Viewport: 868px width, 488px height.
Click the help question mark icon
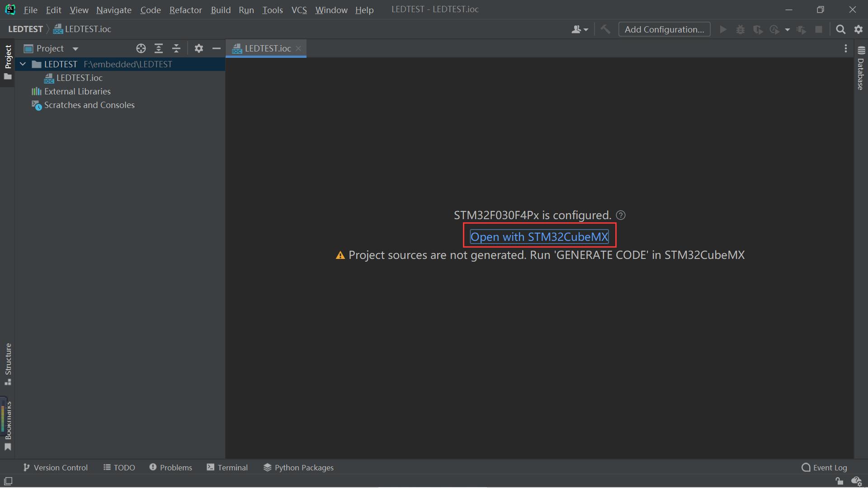coord(621,215)
